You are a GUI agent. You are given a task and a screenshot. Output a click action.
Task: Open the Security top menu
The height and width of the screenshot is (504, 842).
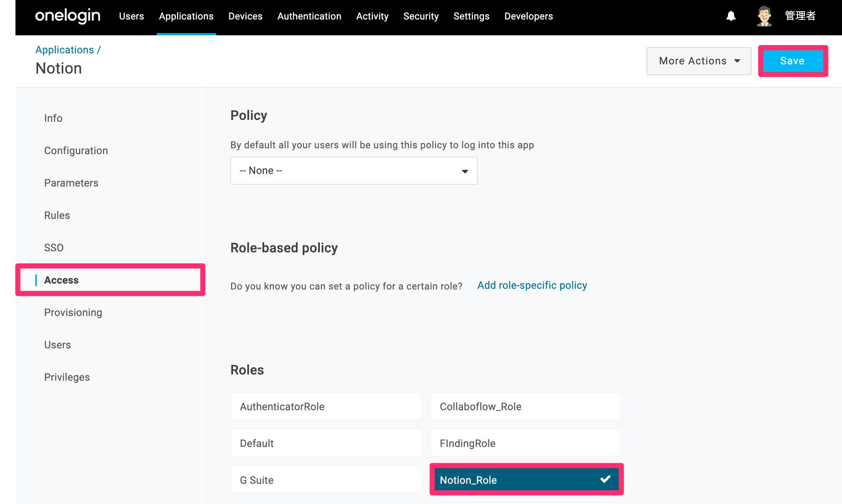(x=421, y=16)
